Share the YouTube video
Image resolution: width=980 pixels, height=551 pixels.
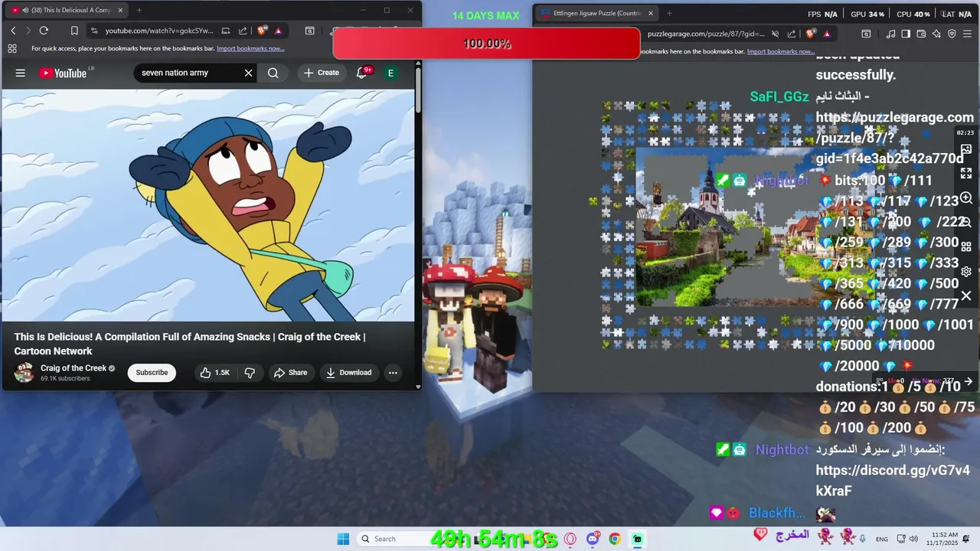tap(290, 373)
